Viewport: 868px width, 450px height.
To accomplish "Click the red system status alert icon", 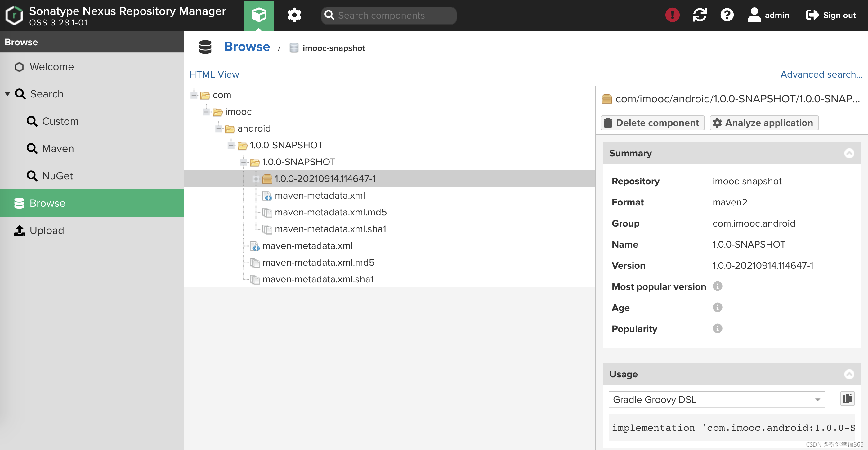I will 672,15.
